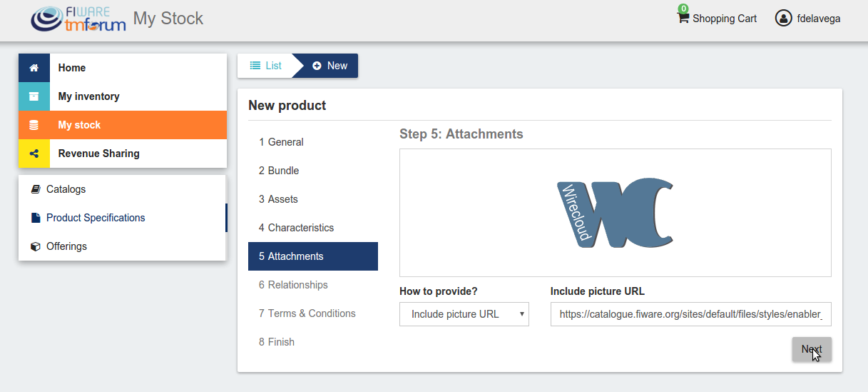The width and height of the screenshot is (868, 392).
Task: Click the List icon in breadcrumb
Action: coord(255,66)
